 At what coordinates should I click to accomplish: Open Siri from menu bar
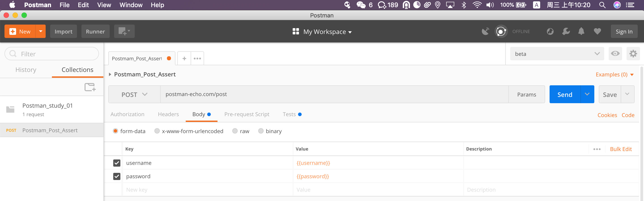point(617,5)
